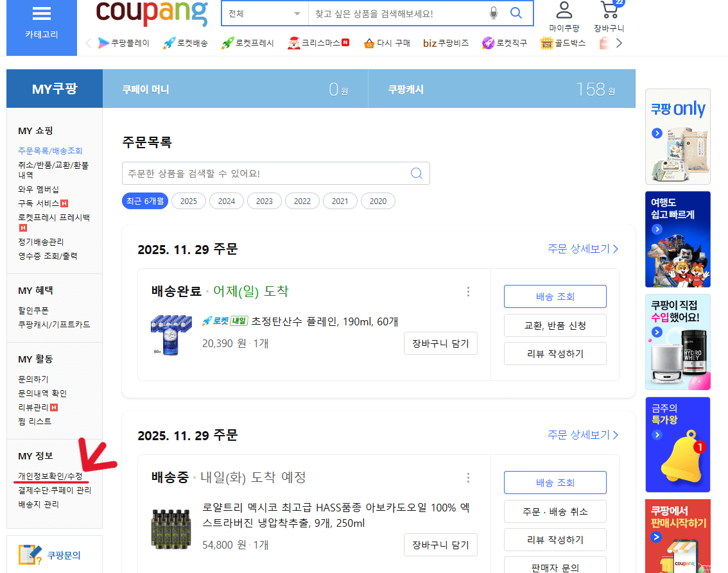Open second order's 주문 상세보기 link
The image size is (728, 573).
(583, 435)
